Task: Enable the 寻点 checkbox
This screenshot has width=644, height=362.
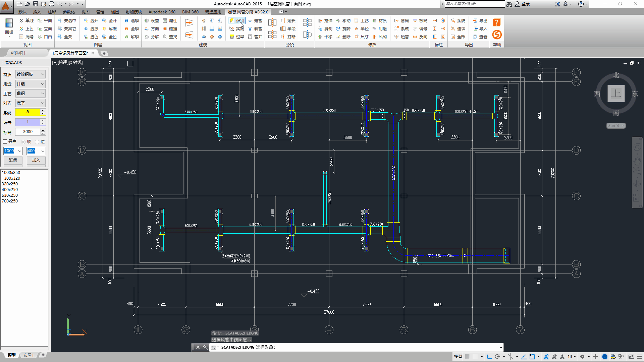Action: (x=5, y=142)
